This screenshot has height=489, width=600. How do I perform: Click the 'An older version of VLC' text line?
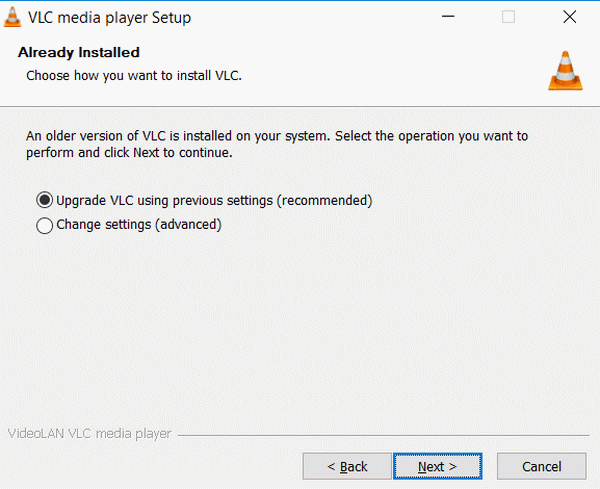[276, 136]
